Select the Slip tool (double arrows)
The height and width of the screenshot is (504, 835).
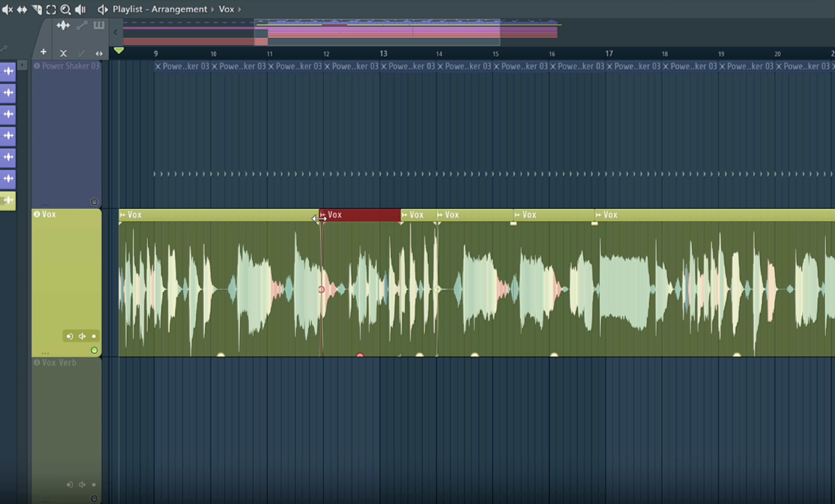click(x=22, y=10)
